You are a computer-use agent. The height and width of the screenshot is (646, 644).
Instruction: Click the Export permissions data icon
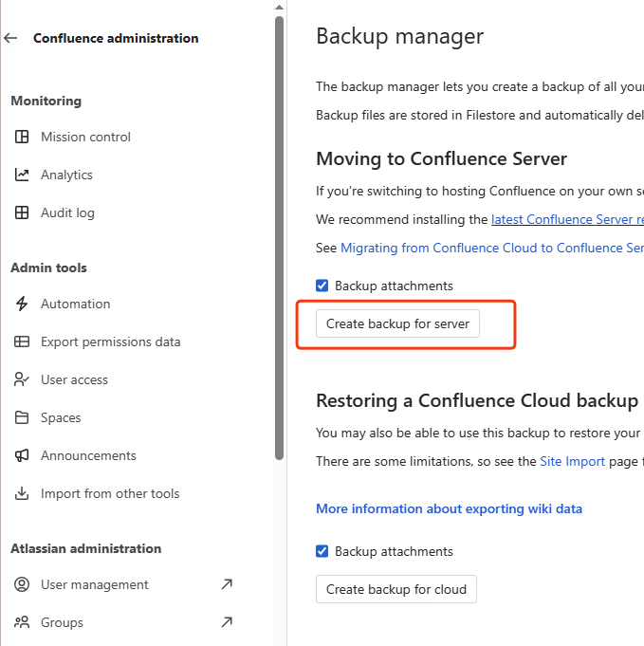22,342
